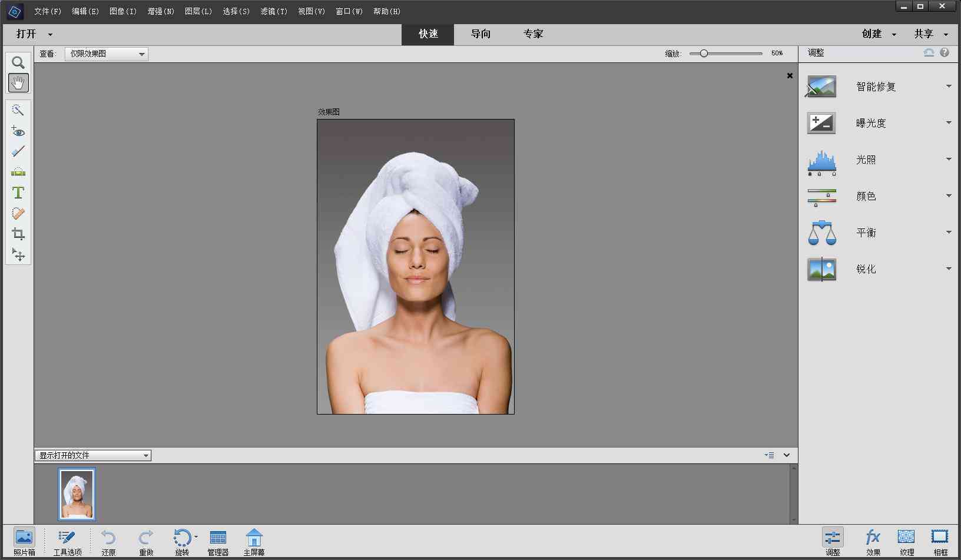Open the 图像(I) menu
This screenshot has height=560, width=961.
(x=123, y=11)
